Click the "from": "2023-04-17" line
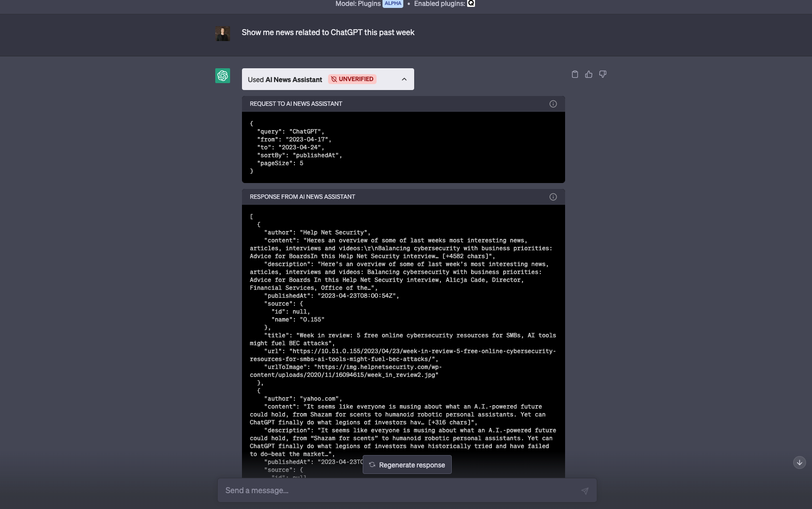 click(x=294, y=139)
